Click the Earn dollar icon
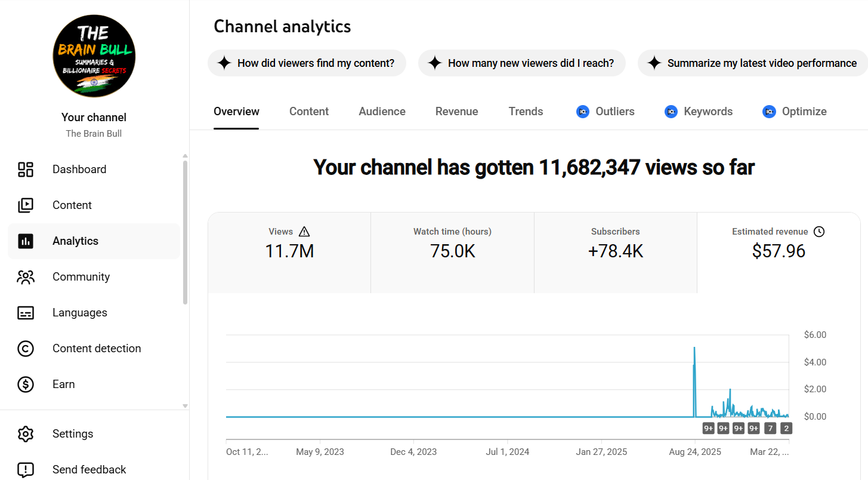Viewport: 868px width, 480px height. pyautogui.click(x=26, y=384)
